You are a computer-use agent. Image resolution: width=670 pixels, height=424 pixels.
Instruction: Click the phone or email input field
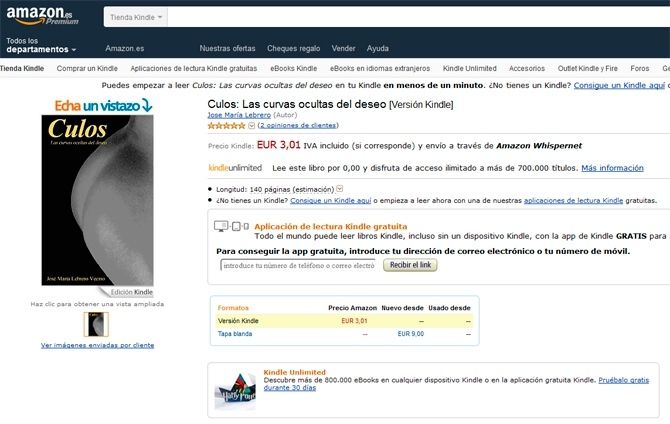point(298,265)
